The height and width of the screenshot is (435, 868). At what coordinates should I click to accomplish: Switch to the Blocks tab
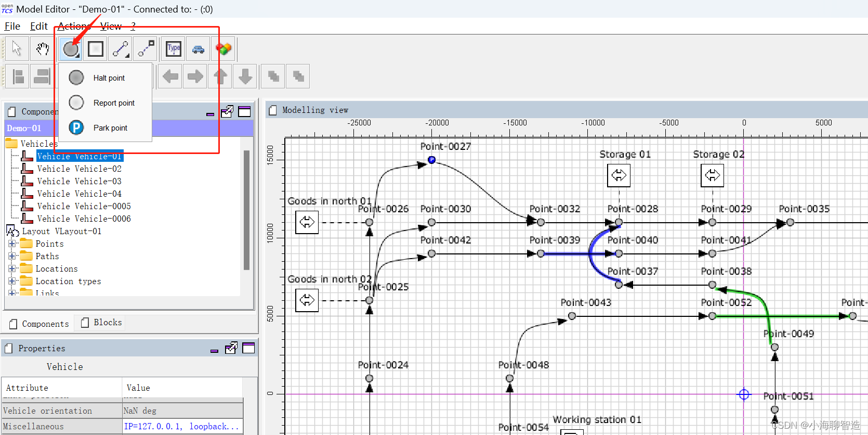tap(101, 323)
